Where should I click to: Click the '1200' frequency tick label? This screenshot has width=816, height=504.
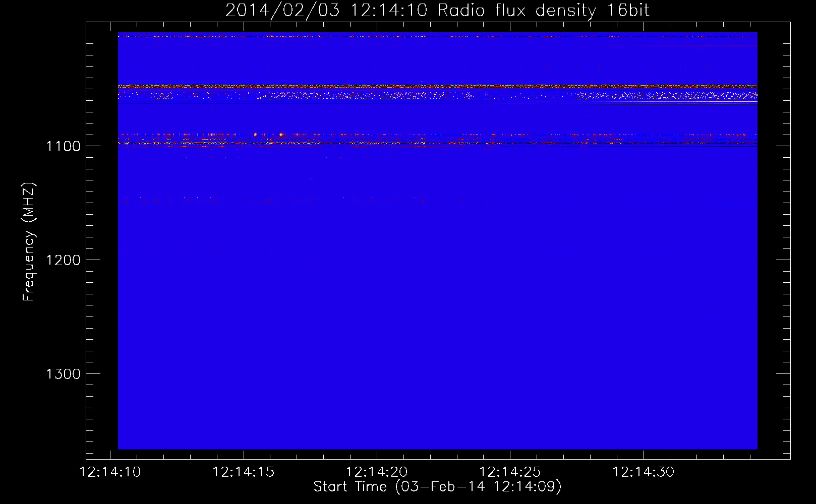pos(63,261)
